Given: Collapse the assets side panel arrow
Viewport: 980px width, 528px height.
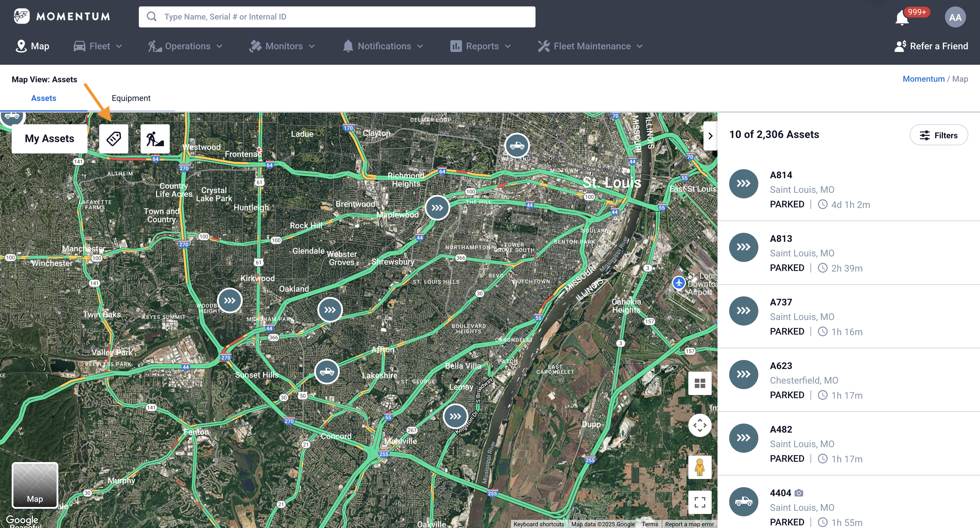Looking at the screenshot, I should 710,136.
